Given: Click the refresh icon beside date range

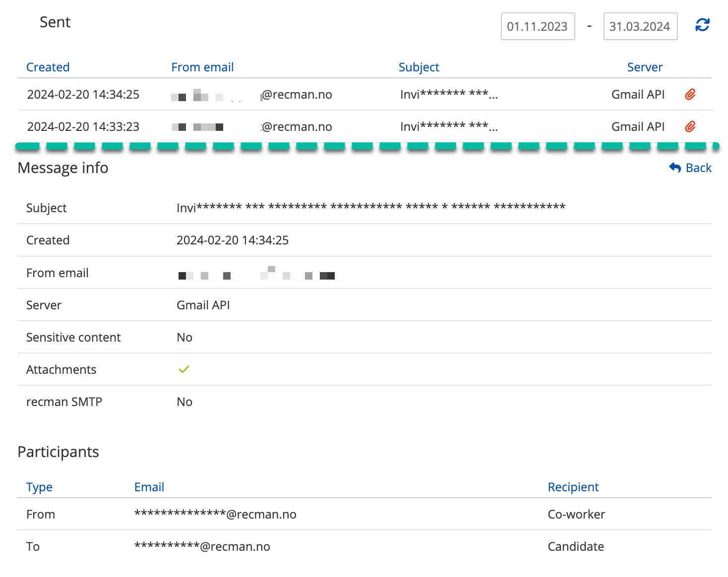Looking at the screenshot, I should [x=702, y=25].
